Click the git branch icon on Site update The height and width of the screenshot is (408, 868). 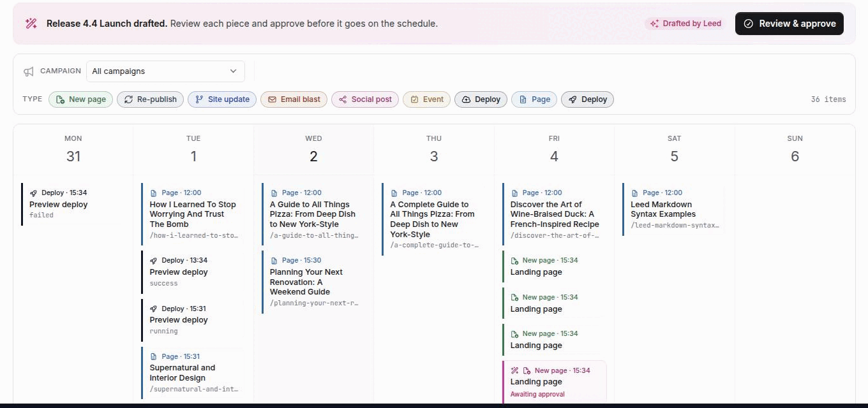click(x=199, y=99)
